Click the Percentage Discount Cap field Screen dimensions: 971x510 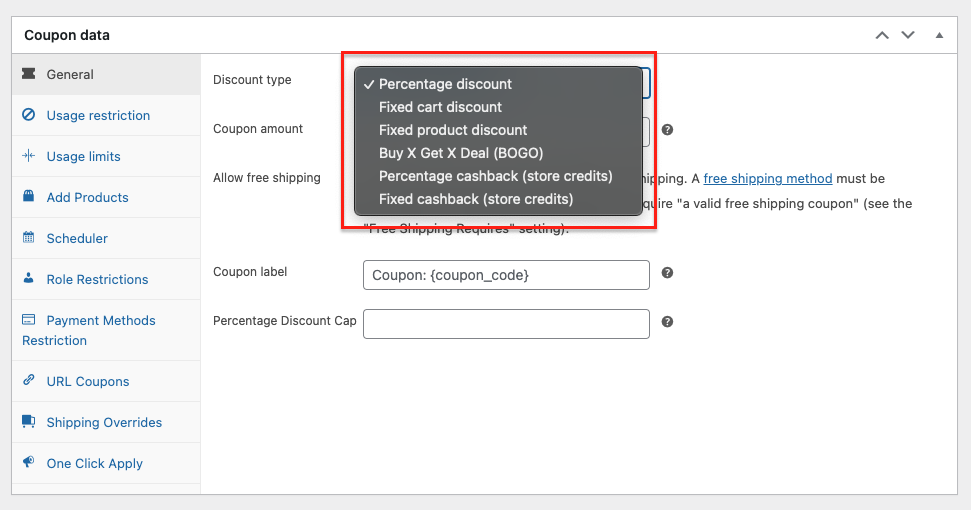(506, 324)
